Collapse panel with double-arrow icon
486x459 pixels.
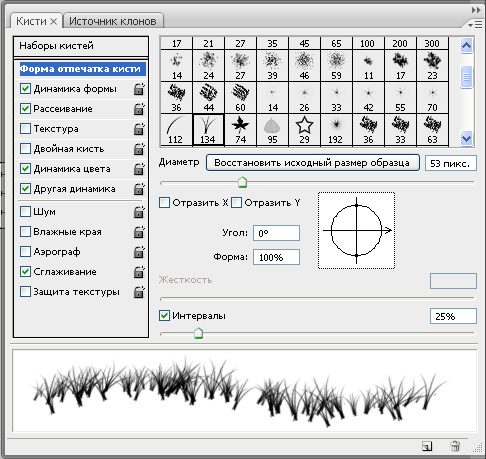(x=476, y=10)
